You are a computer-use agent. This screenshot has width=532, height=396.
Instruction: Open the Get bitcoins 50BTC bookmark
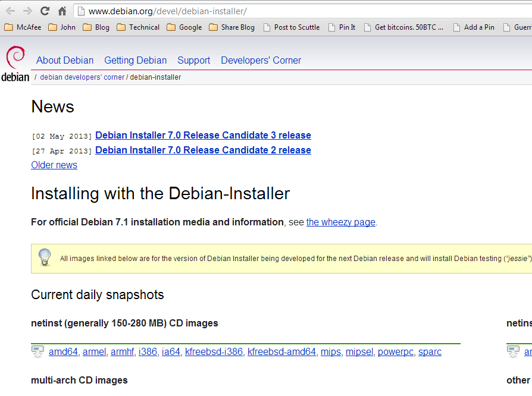click(403, 27)
